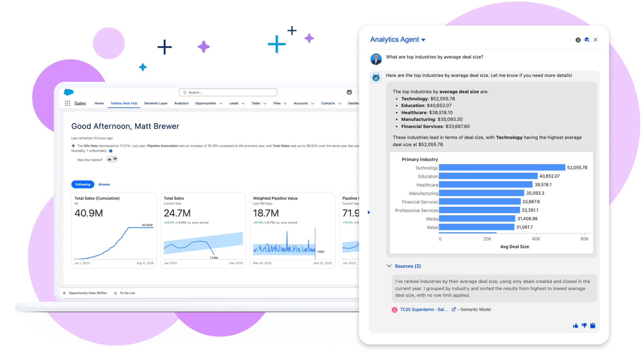Click the 'Good Afternoon, Matt Brewer' heading
This screenshot has width=644, height=362.
tap(125, 126)
